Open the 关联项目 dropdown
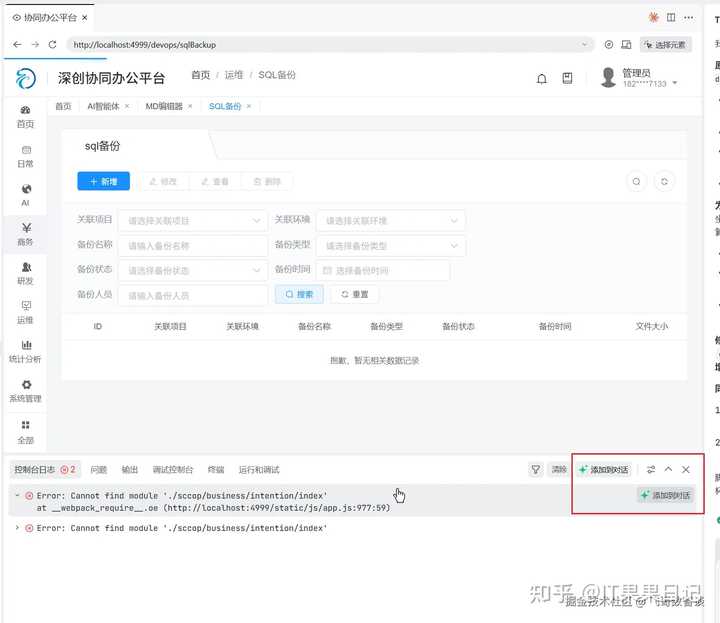 193,221
